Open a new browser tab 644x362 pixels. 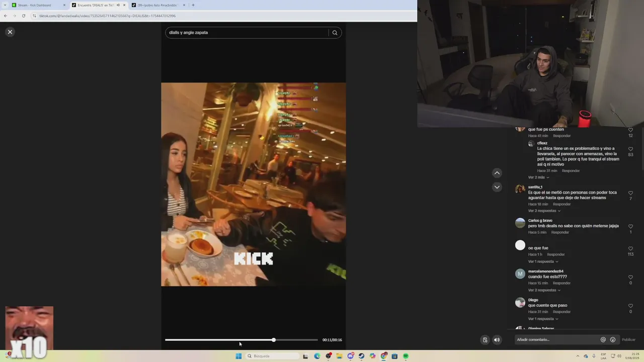[x=193, y=5]
